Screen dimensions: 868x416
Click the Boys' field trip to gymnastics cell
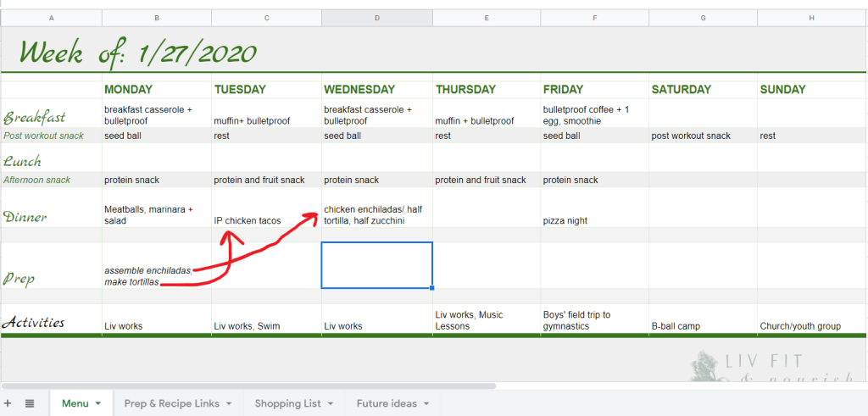click(x=596, y=319)
